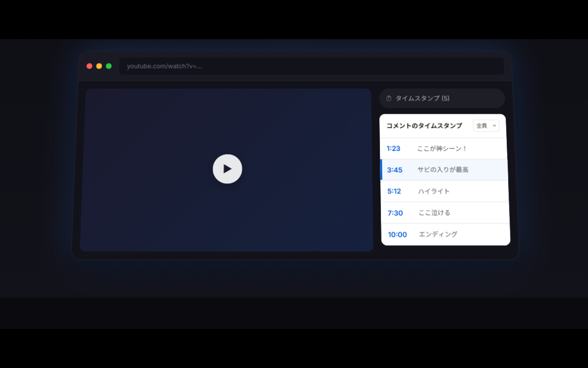Click the stopwatch icon in the timestamp panel header

[x=388, y=98]
